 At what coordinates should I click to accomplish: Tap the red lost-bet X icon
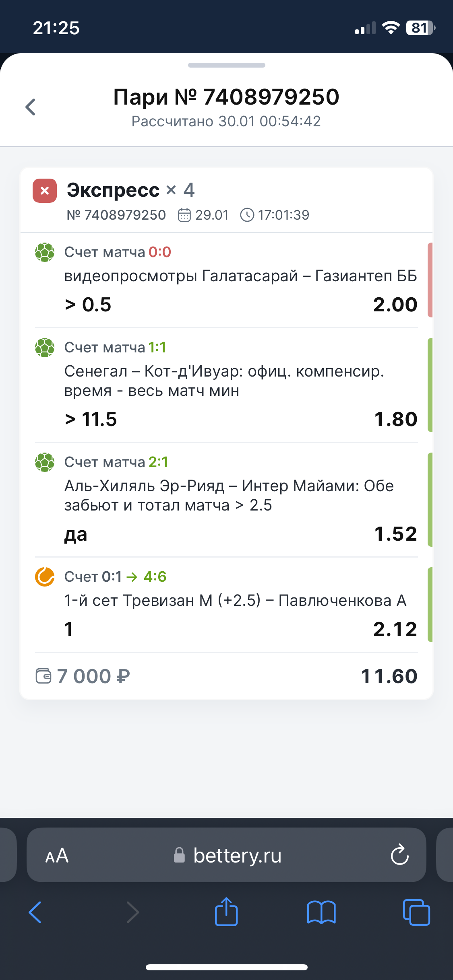point(45,191)
